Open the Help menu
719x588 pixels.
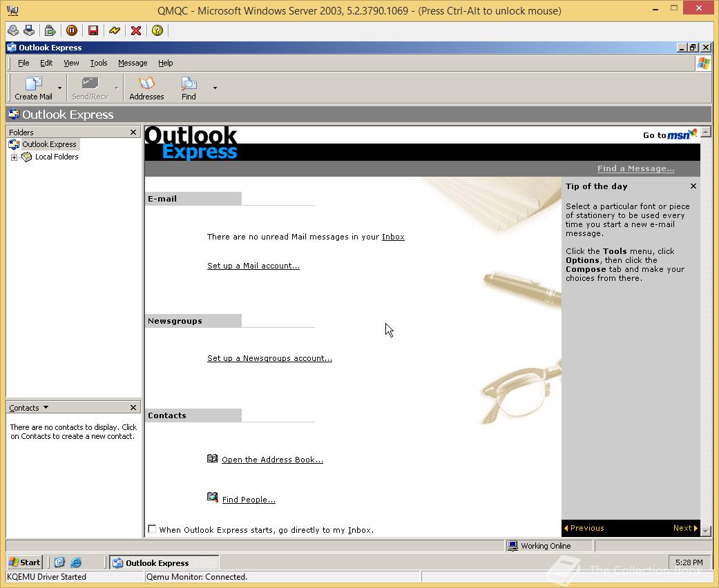click(x=166, y=63)
